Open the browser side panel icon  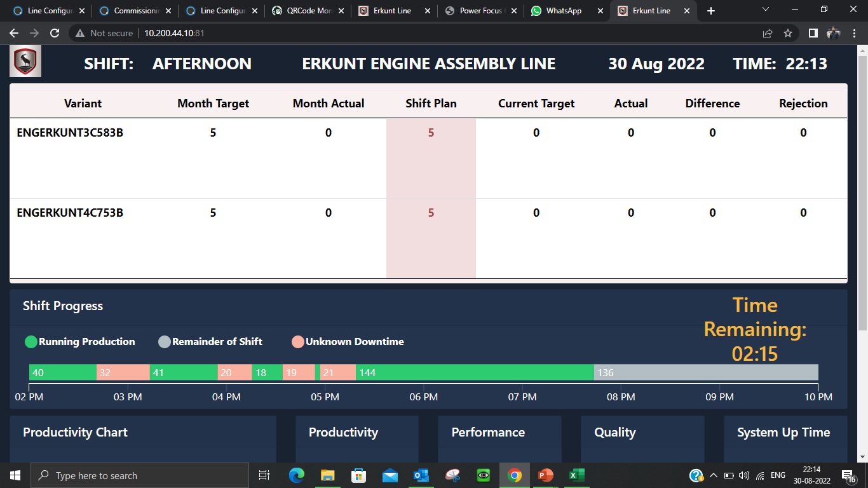coord(813,33)
